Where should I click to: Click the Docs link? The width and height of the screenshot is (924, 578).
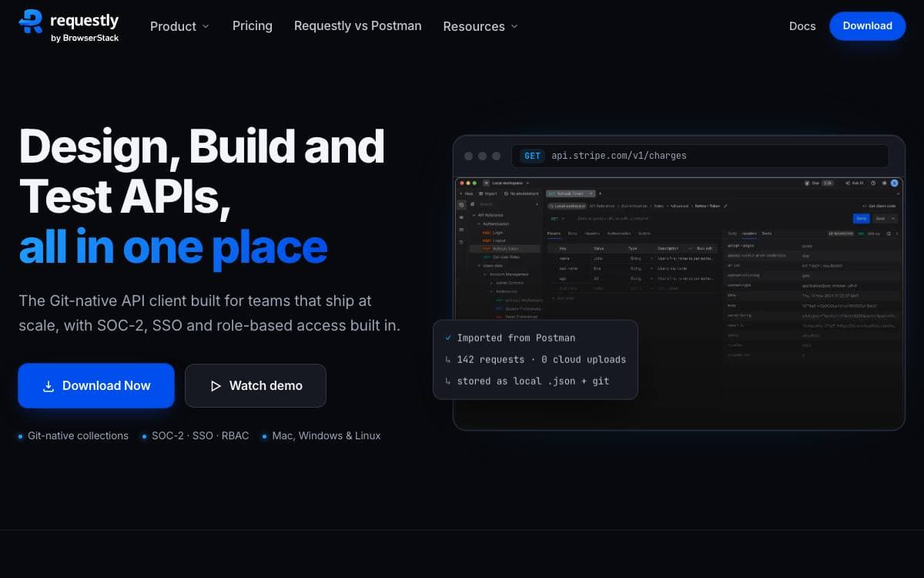coord(802,25)
